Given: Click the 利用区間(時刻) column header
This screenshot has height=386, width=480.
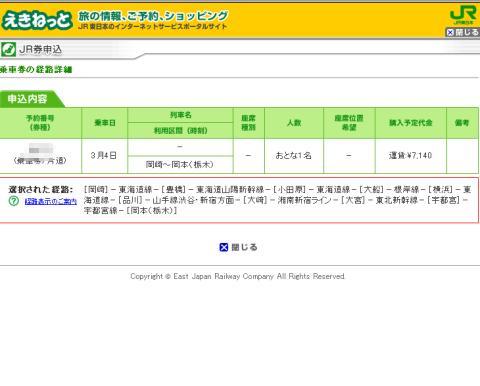Looking at the screenshot, I should (x=180, y=131).
